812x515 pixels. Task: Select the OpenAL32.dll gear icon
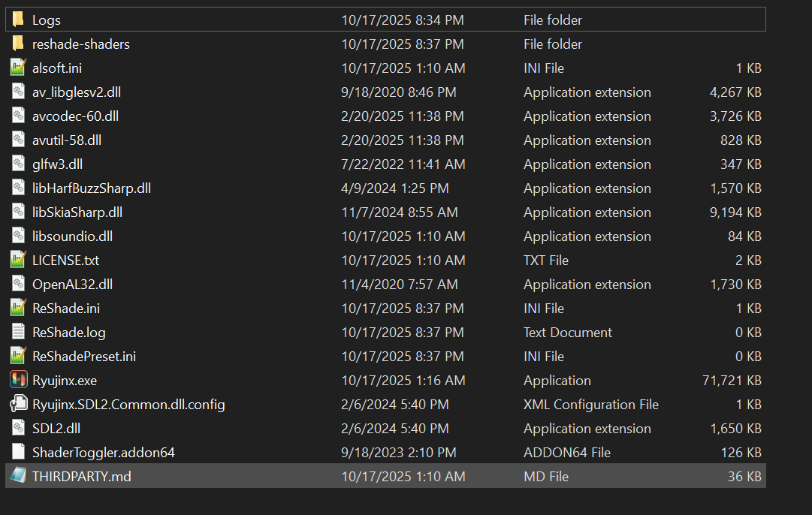(x=18, y=284)
